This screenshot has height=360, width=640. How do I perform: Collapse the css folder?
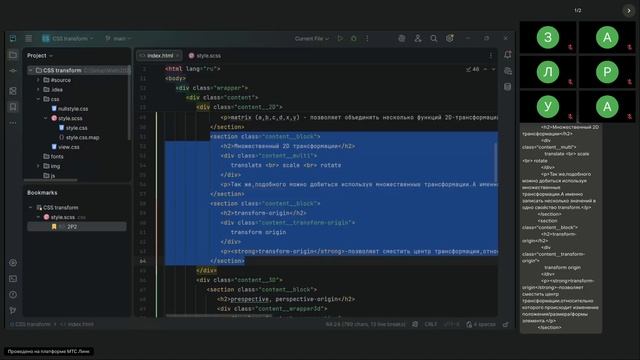38,99
